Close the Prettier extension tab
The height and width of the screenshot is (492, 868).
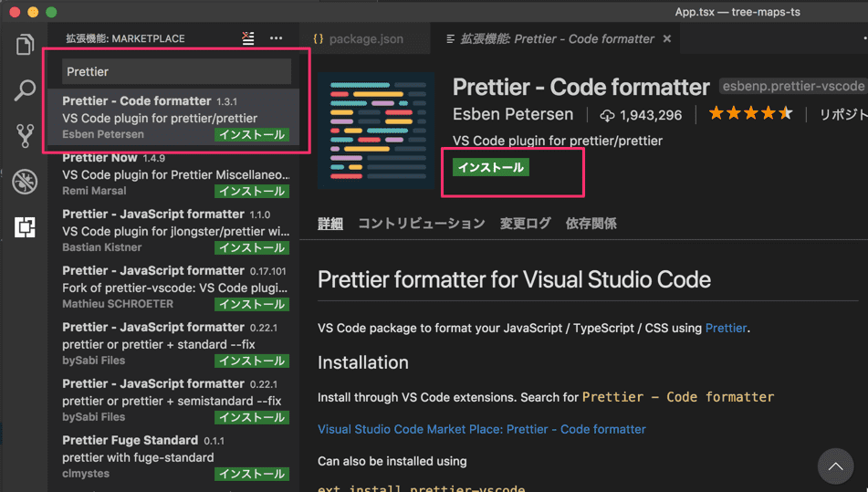pos(667,38)
